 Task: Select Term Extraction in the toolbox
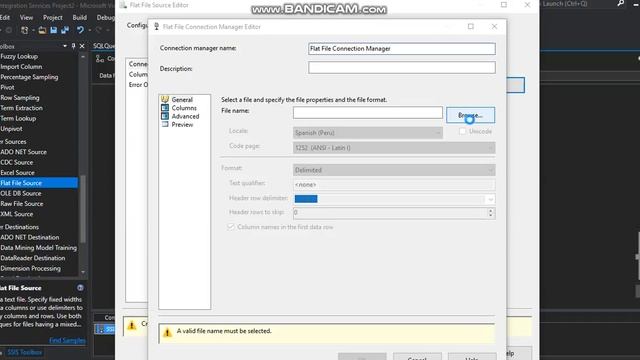(21, 108)
